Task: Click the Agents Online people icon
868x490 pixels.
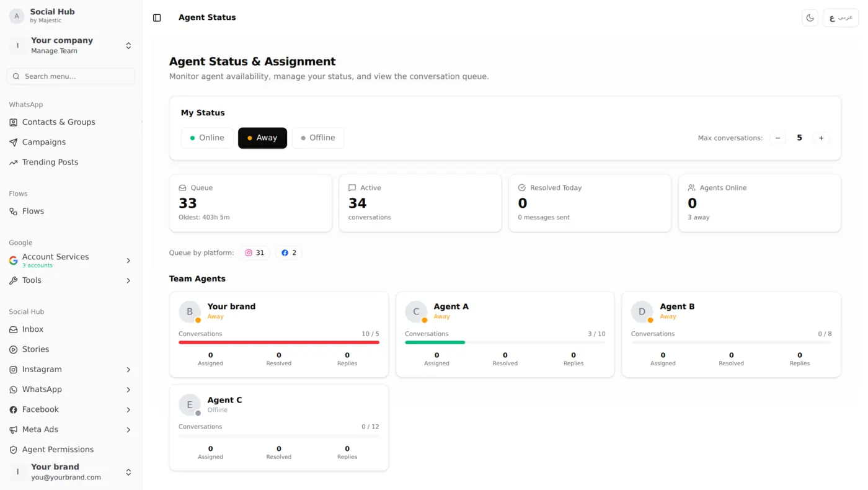Action: pyautogui.click(x=691, y=188)
